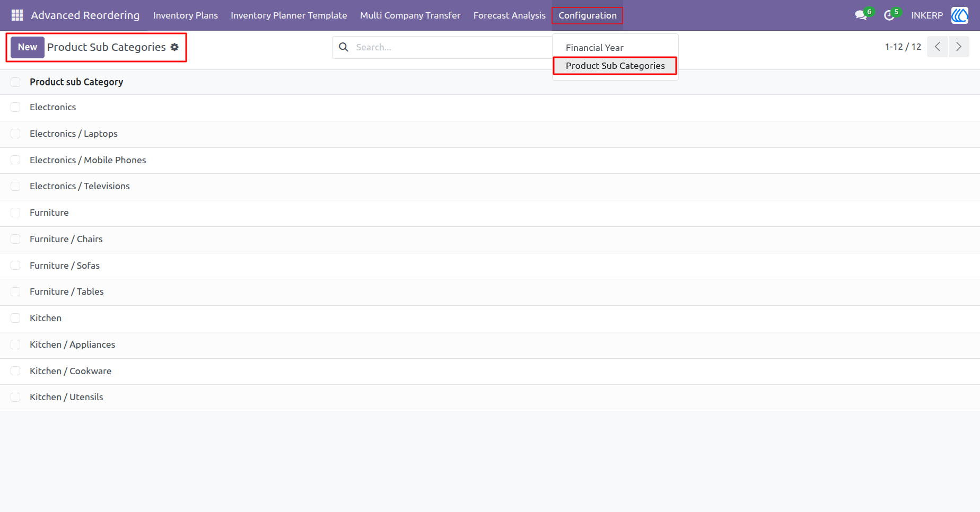The height and width of the screenshot is (512, 980).
Task: Open the Inventory Plans menu
Action: (x=186, y=15)
